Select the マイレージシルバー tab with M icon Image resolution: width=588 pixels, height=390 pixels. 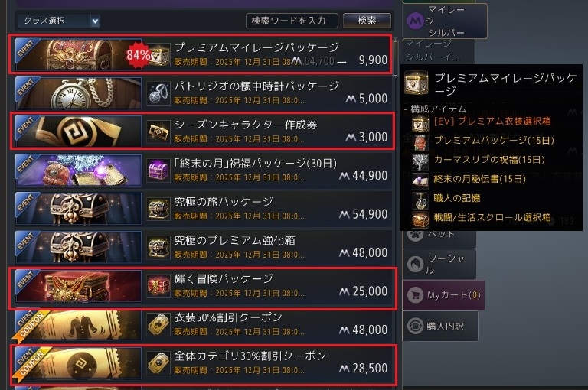point(445,21)
